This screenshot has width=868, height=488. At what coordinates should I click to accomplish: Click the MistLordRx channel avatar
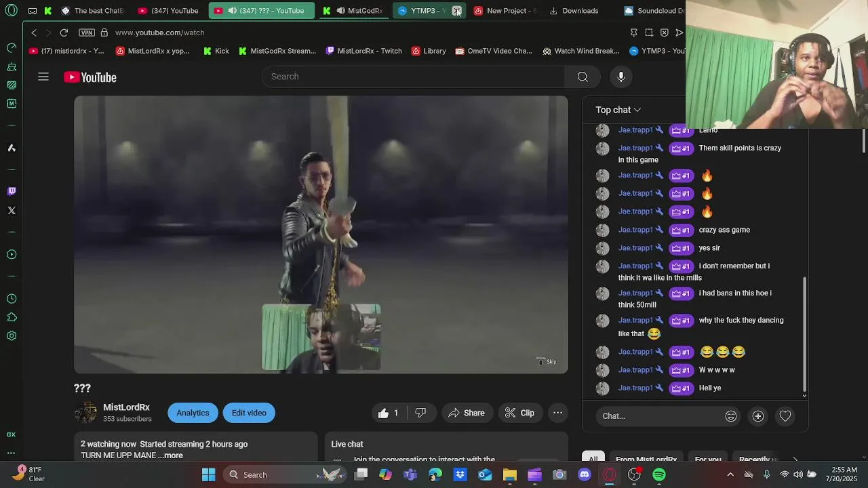click(85, 413)
